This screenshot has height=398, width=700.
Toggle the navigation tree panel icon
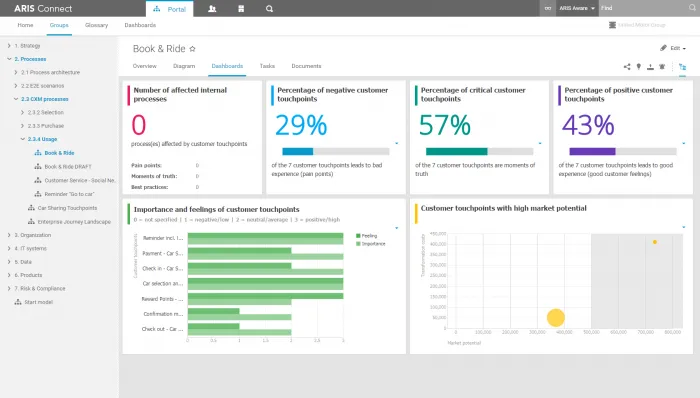[x=682, y=67]
